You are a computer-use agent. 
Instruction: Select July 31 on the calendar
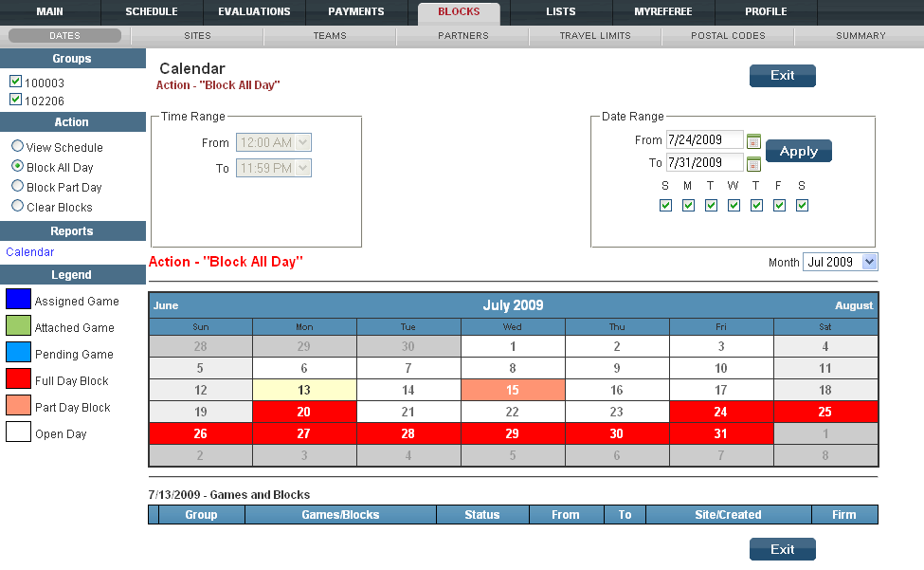click(x=720, y=433)
